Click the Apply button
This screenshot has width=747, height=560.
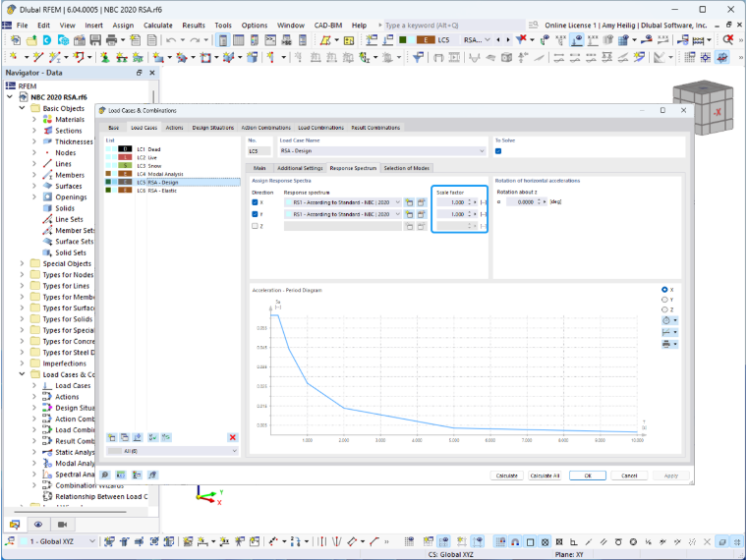click(670, 476)
